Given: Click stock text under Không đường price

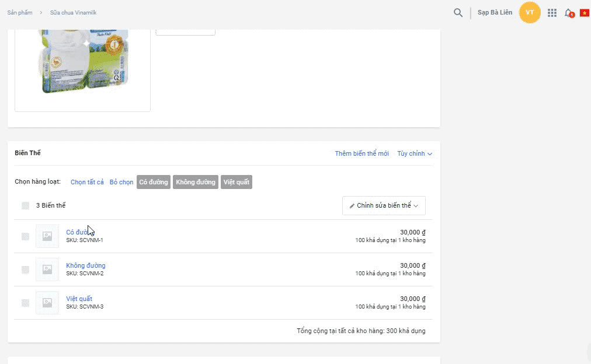Looking at the screenshot, I should (x=390, y=273).
